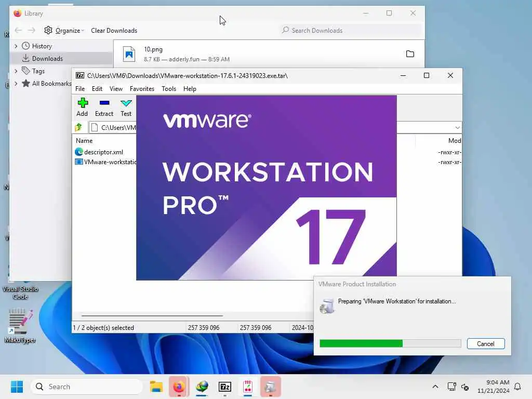The image size is (532, 399).
Task: Click the muted volume tray icon
Action: pyautogui.click(x=465, y=387)
